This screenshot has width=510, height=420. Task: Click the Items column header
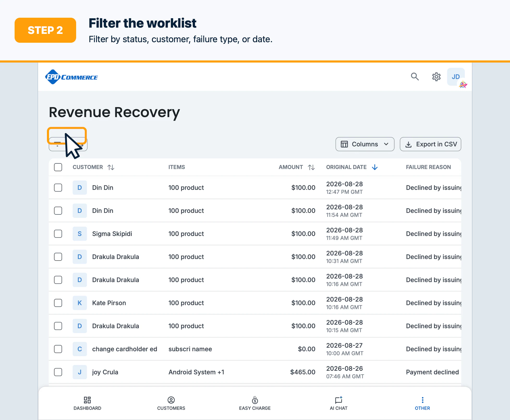pyautogui.click(x=177, y=167)
